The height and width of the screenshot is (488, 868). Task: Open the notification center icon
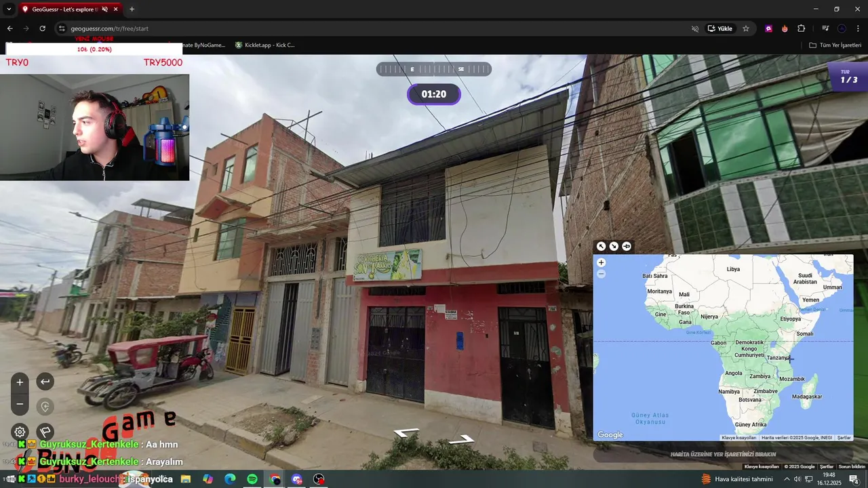tap(854, 479)
